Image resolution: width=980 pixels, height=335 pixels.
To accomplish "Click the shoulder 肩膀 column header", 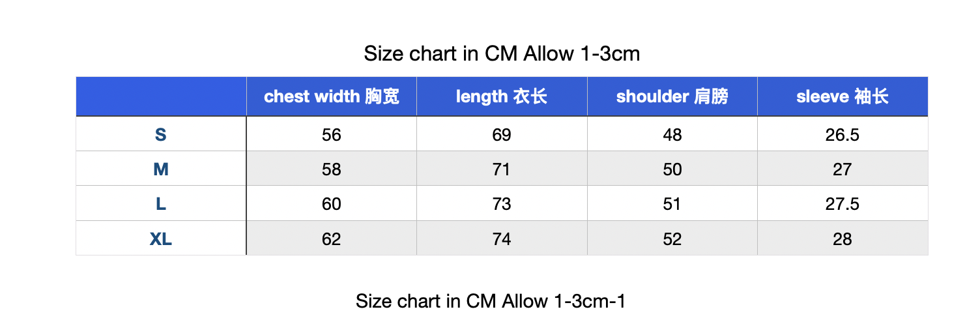I will coord(672,96).
